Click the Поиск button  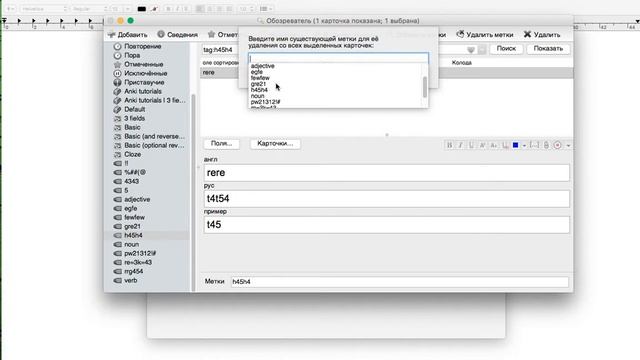pyautogui.click(x=506, y=49)
